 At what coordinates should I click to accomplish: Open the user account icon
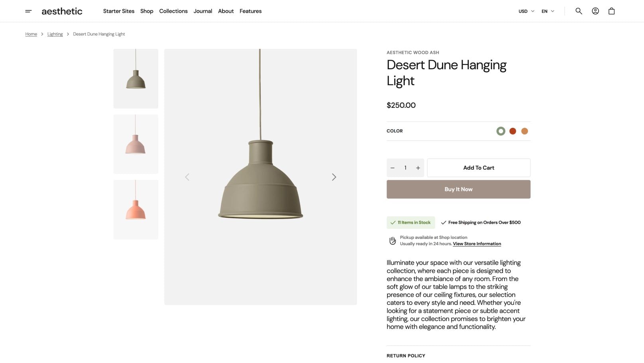pyautogui.click(x=595, y=11)
